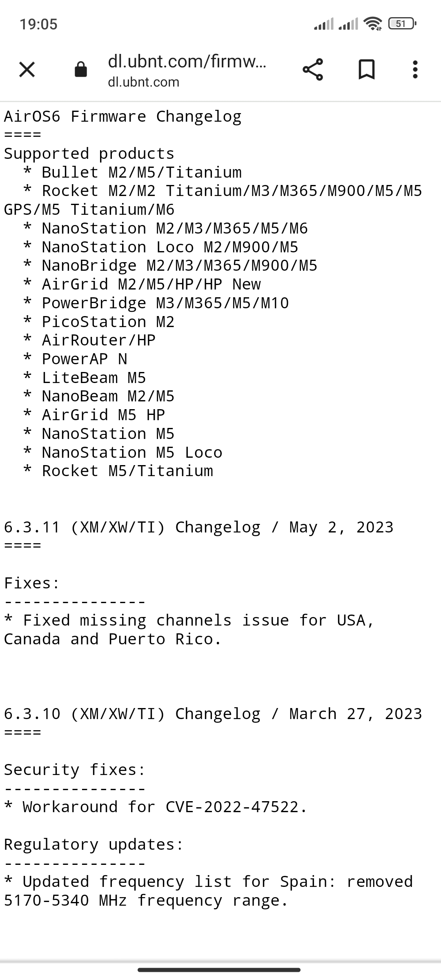Viewport: 441px width, 980px height.
Task: Tap the AirOS6 Firmware Changelog heading
Action: (x=122, y=117)
